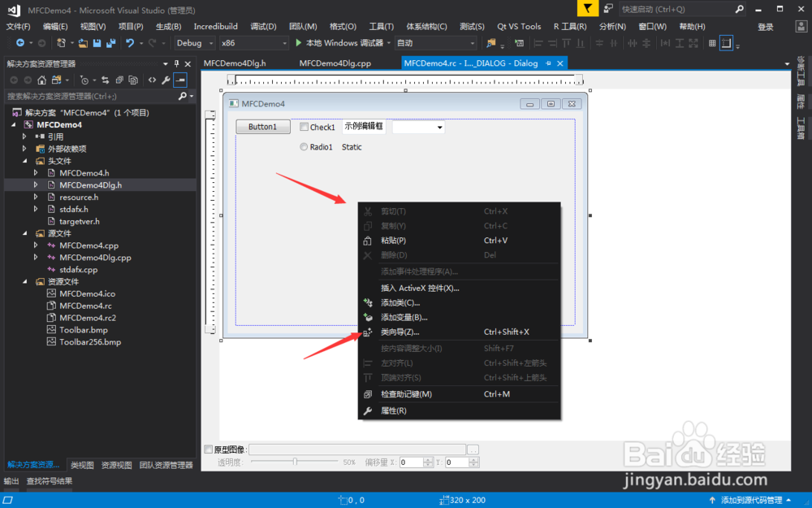Click Show All Files icon

click(x=133, y=80)
